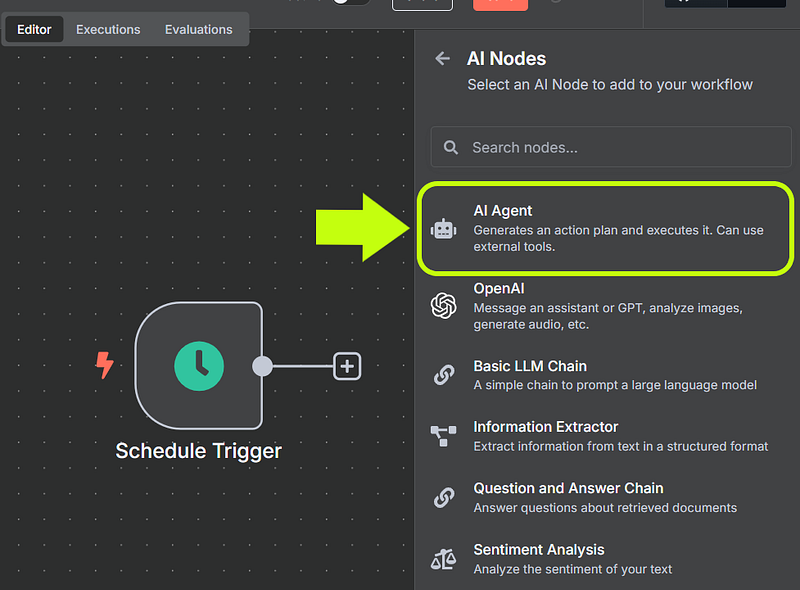Select Question and Answer Chain title
Viewport: 800px width, 590px height.
pyautogui.click(x=568, y=488)
